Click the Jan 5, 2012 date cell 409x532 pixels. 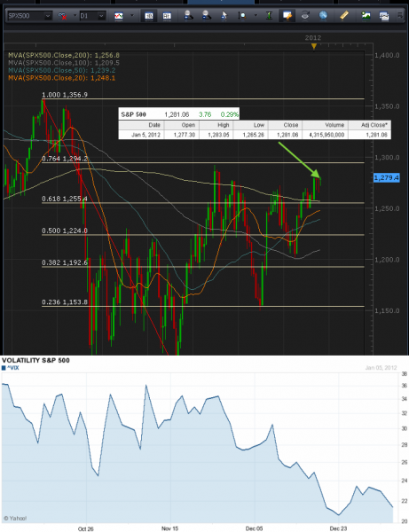[x=146, y=135]
